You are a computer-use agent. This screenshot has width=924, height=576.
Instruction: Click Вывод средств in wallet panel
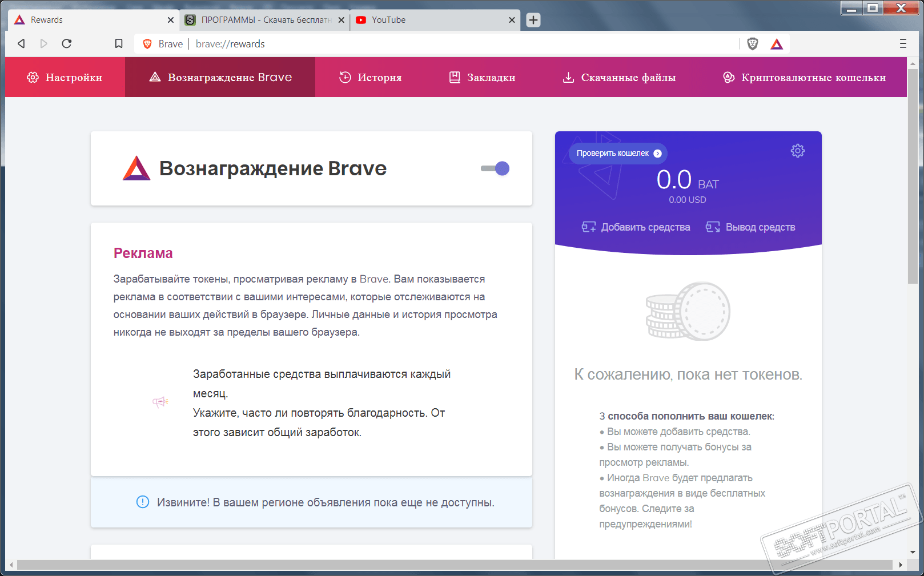(750, 227)
